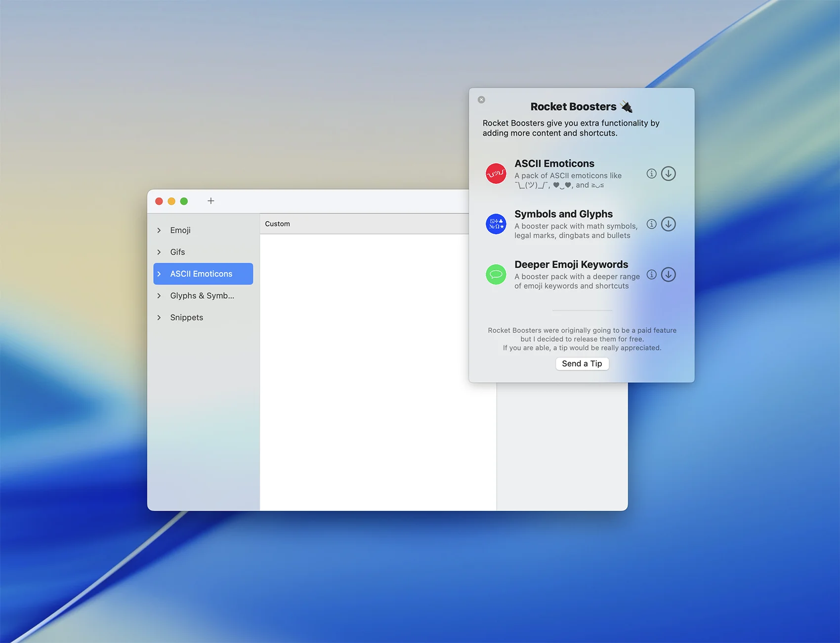Screen dimensions: 840x643
Task: Show info for ASCII Emoticons booster
Action: pos(651,174)
